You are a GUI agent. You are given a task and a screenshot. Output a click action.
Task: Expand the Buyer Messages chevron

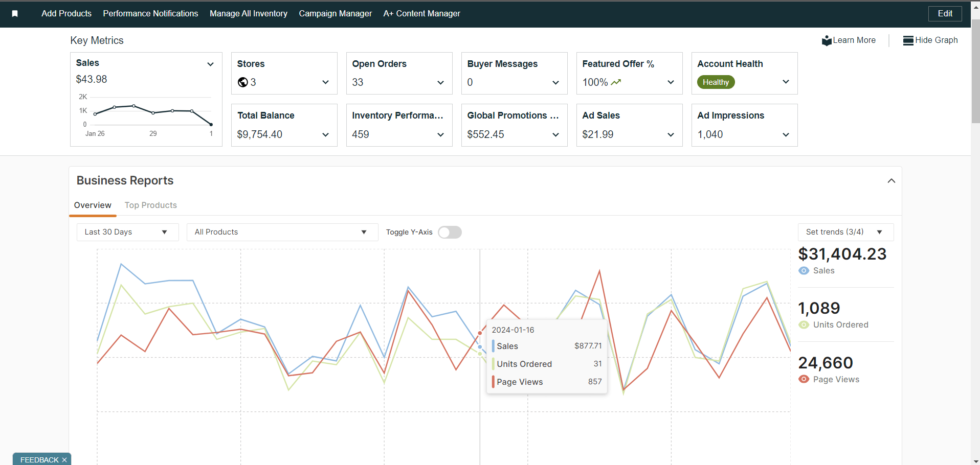tap(555, 83)
